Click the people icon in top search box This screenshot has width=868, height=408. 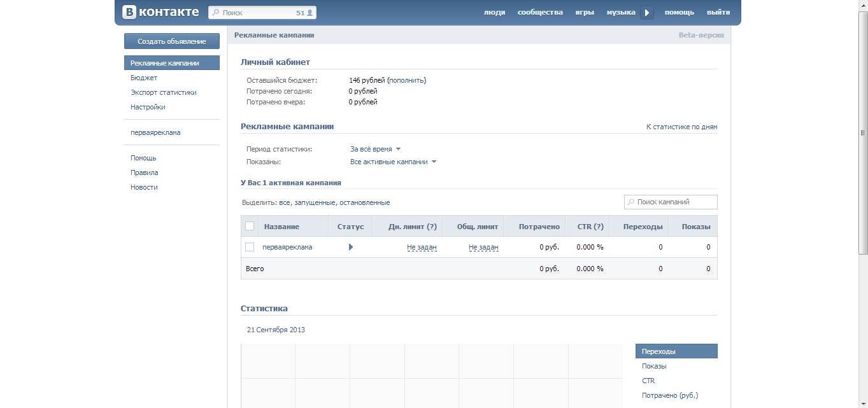(309, 13)
